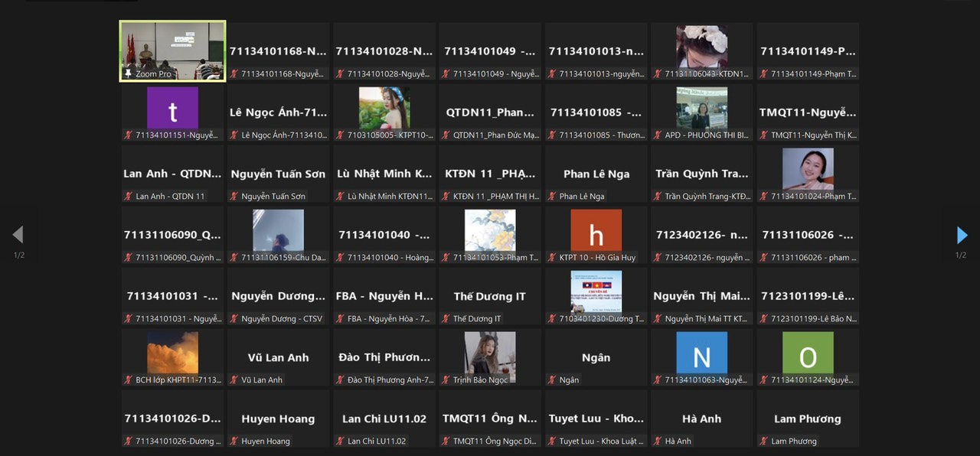Click the Tuyet Luu participant tile
980x456 pixels.
click(x=596, y=419)
